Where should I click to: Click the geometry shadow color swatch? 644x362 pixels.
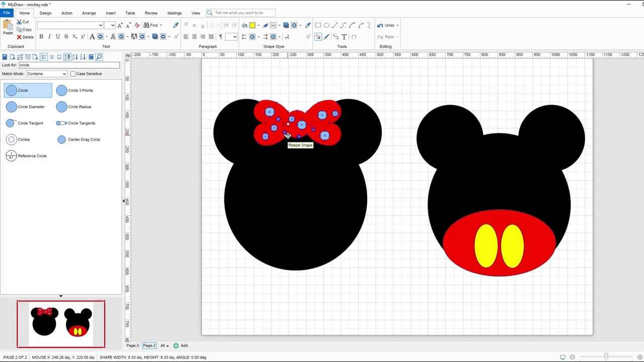(286, 25)
